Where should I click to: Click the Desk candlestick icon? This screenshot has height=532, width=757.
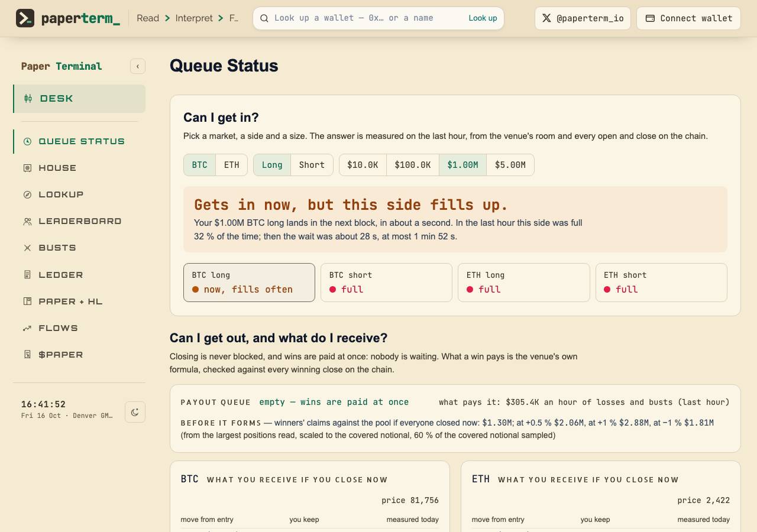tap(28, 99)
